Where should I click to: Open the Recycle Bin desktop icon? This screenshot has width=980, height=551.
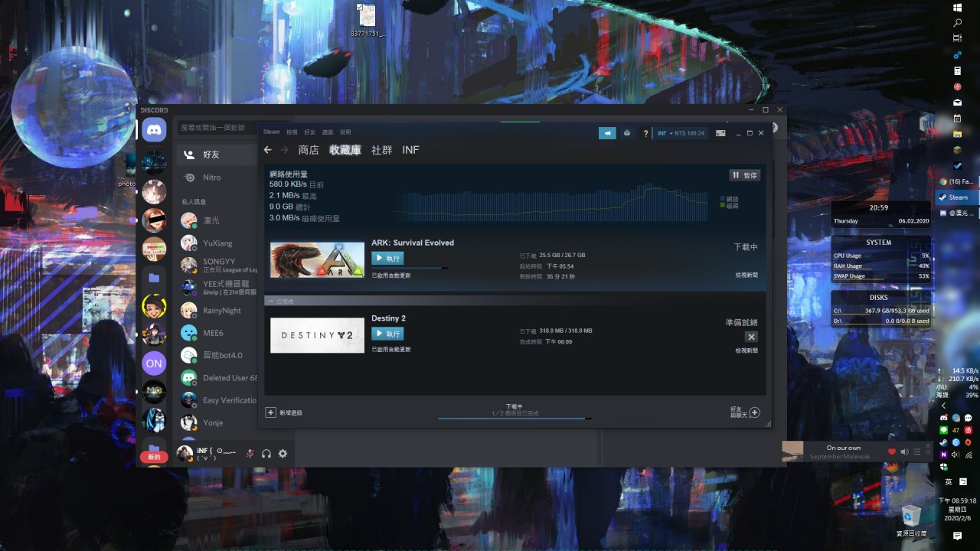click(x=911, y=520)
